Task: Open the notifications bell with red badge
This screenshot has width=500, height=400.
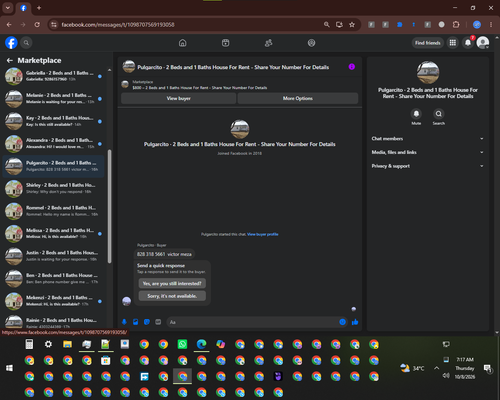Action: pyautogui.click(x=468, y=43)
